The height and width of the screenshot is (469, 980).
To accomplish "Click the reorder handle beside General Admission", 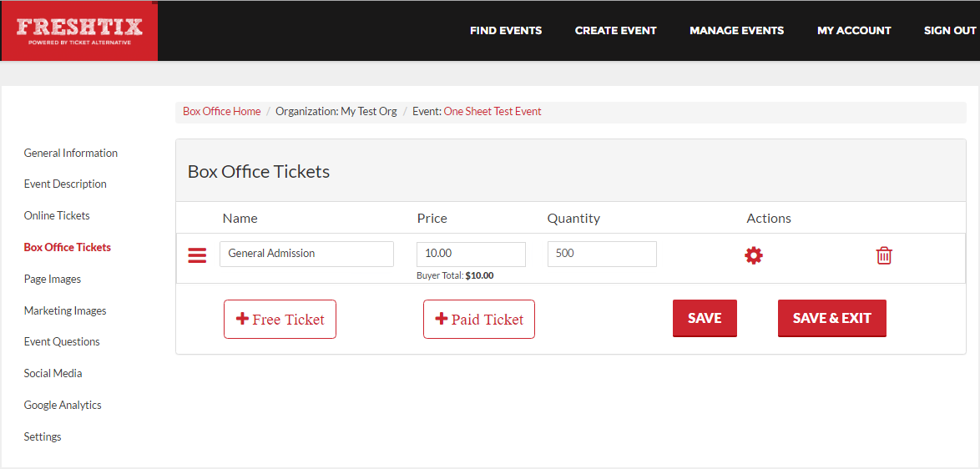I will 197,255.
